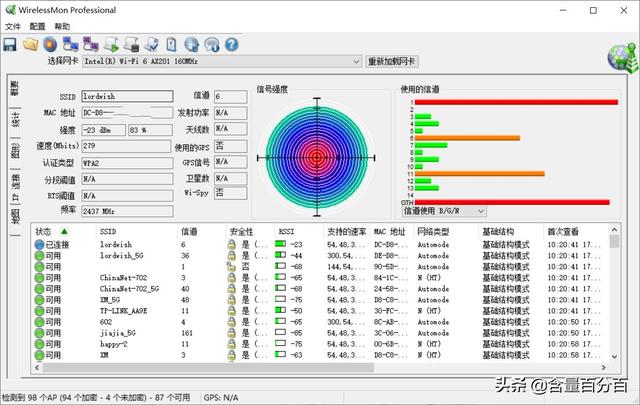
Task: Open the 帮助 menu
Action: pos(62,27)
